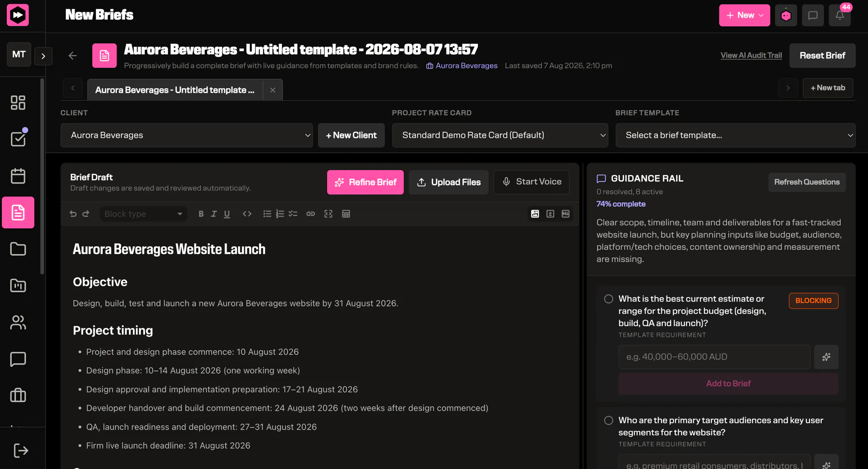Start Voice input
The image size is (868, 469).
(531, 182)
